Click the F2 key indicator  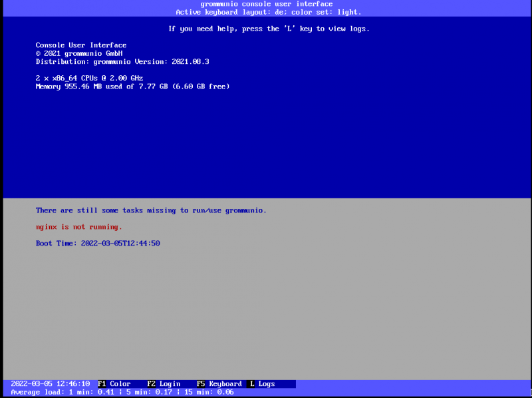click(151, 384)
